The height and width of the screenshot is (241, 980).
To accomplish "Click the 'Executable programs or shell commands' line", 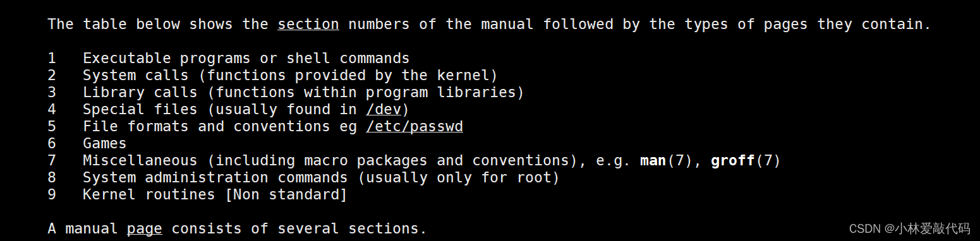I will 246,59.
